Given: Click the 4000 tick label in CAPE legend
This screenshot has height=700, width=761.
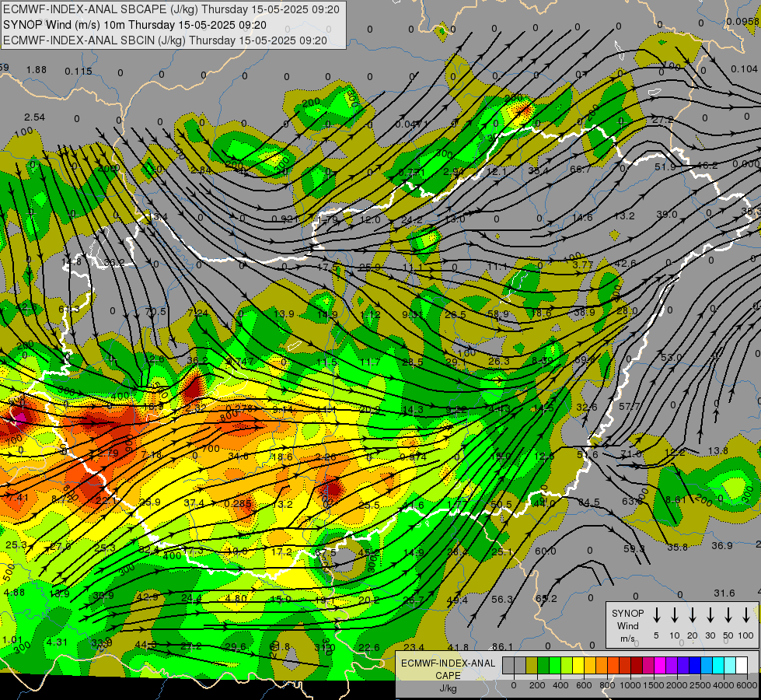Looking at the screenshot, I should pyautogui.click(x=724, y=685).
